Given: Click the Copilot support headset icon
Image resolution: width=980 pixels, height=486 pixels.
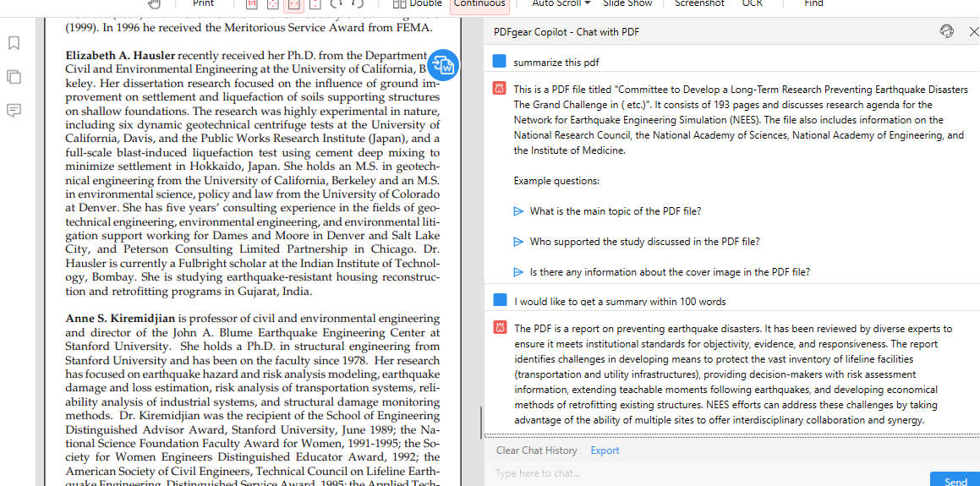Looking at the screenshot, I should click(x=946, y=31).
